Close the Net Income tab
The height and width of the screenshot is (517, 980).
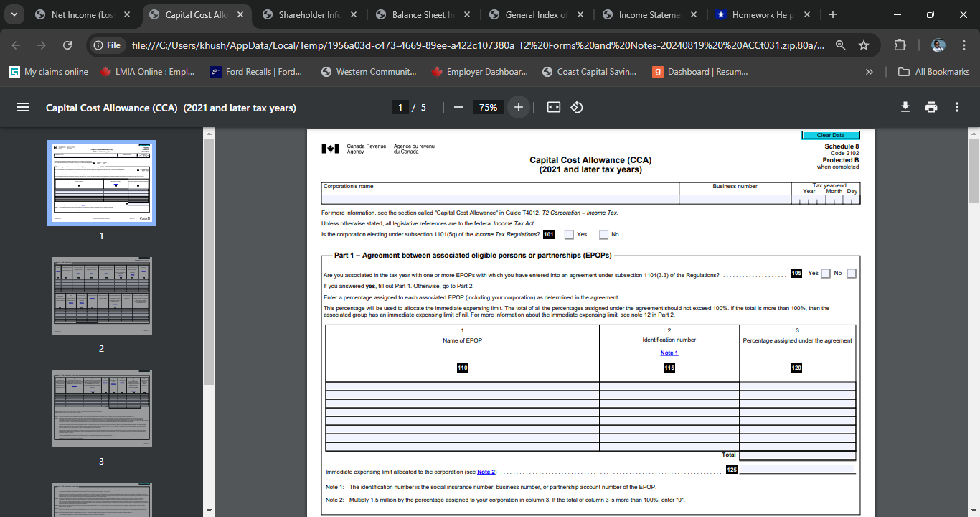127,14
